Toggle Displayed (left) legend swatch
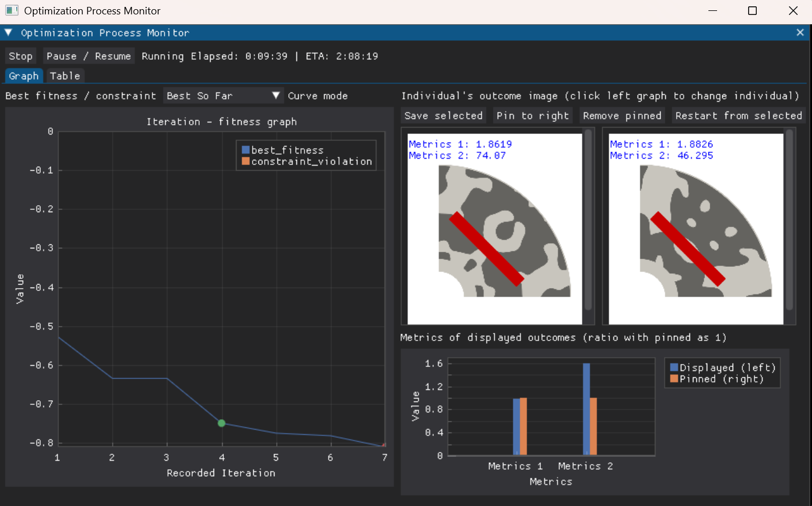This screenshot has height=506, width=812. point(674,367)
